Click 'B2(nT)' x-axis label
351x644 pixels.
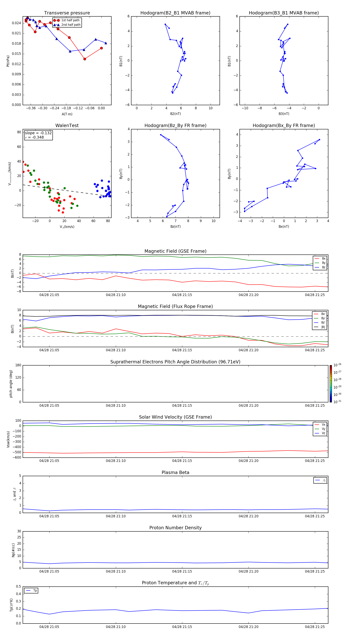point(175,114)
